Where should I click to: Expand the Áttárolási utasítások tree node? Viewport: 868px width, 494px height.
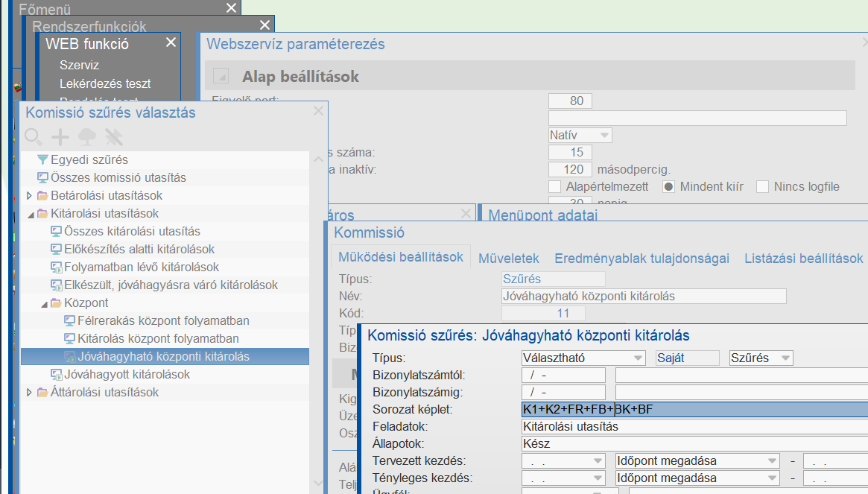(29, 392)
